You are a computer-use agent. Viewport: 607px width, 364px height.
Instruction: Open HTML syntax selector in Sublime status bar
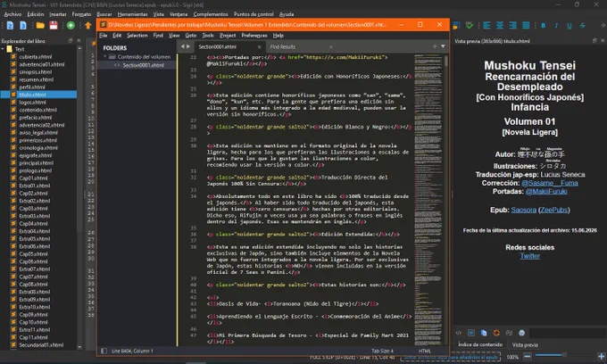(x=425, y=351)
